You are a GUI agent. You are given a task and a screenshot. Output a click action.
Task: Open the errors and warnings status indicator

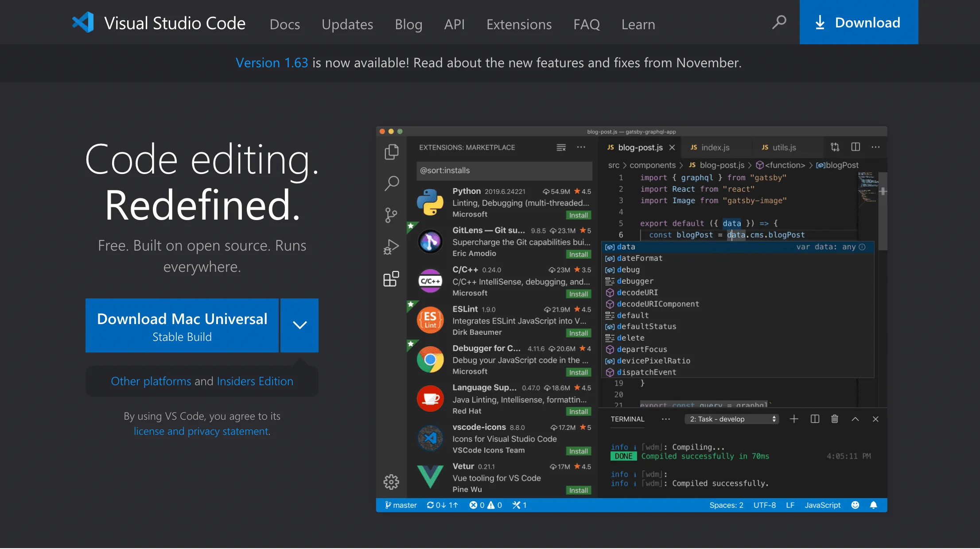pyautogui.click(x=486, y=505)
